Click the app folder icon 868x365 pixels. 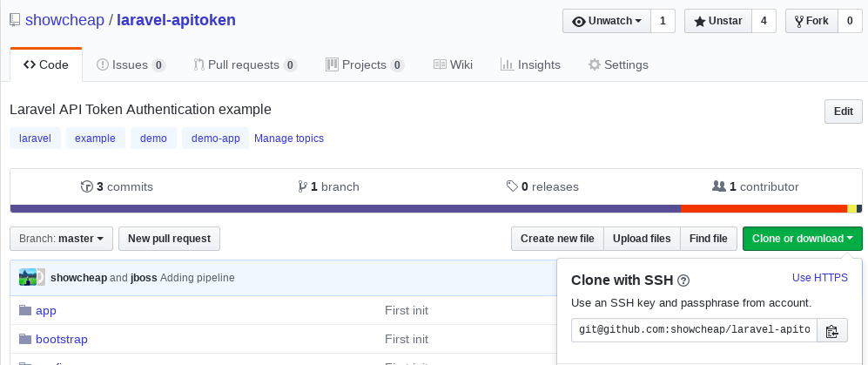[24, 310]
